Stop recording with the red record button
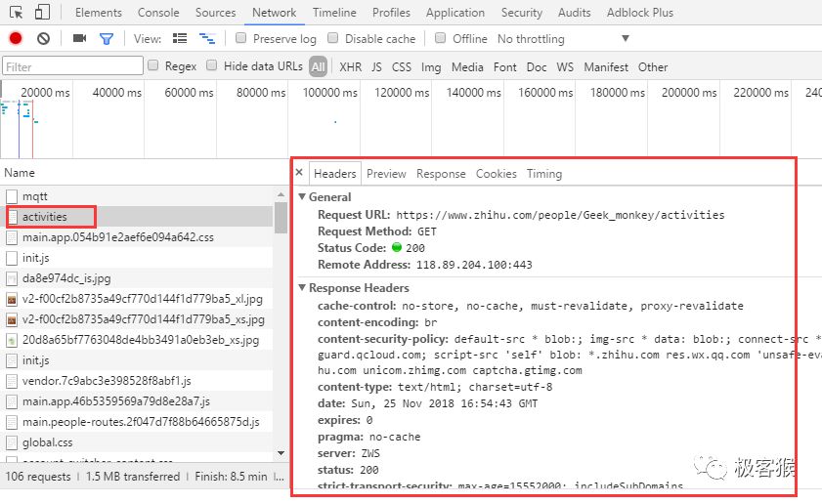 [x=16, y=38]
